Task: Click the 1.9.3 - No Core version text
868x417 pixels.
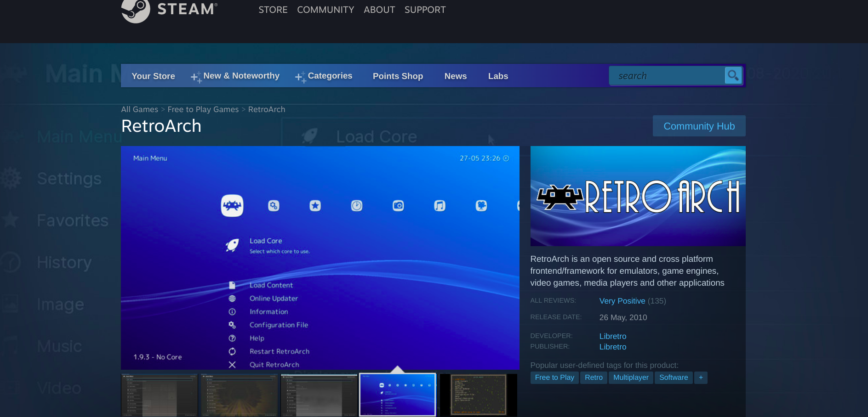Action: pyautogui.click(x=158, y=357)
